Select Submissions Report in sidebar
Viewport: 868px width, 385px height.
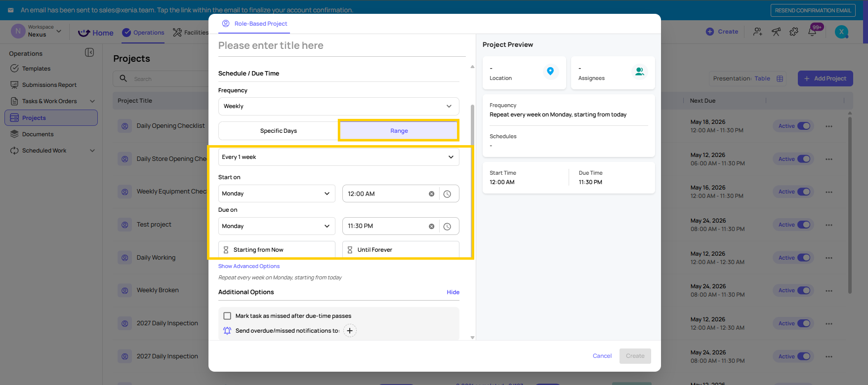[x=49, y=85]
